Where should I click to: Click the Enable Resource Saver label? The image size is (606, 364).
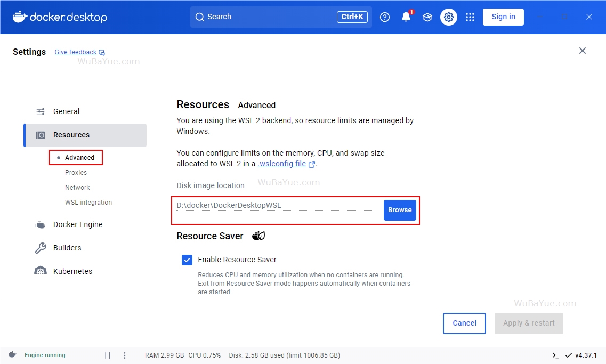[237, 260]
